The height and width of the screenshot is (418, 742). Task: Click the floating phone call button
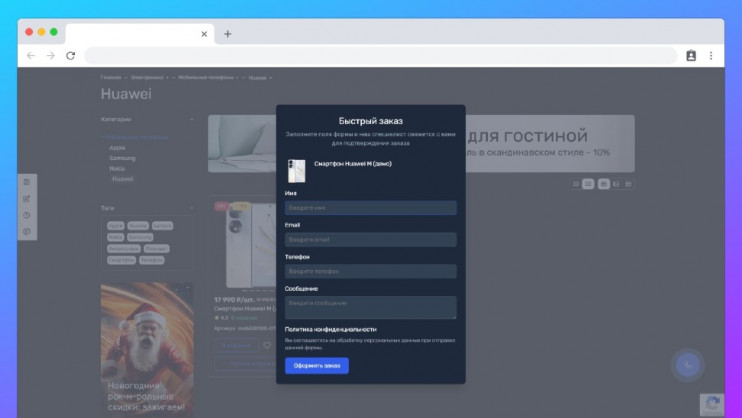(x=688, y=365)
